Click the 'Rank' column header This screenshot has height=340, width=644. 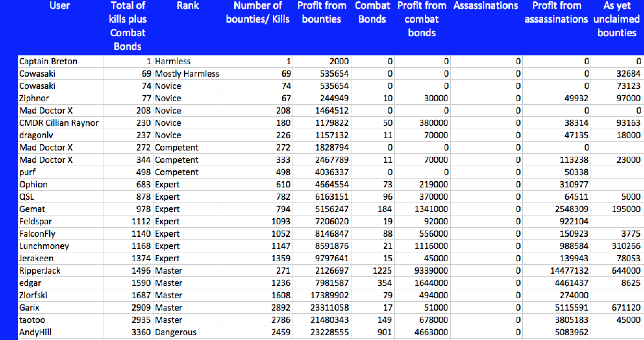coord(188,5)
